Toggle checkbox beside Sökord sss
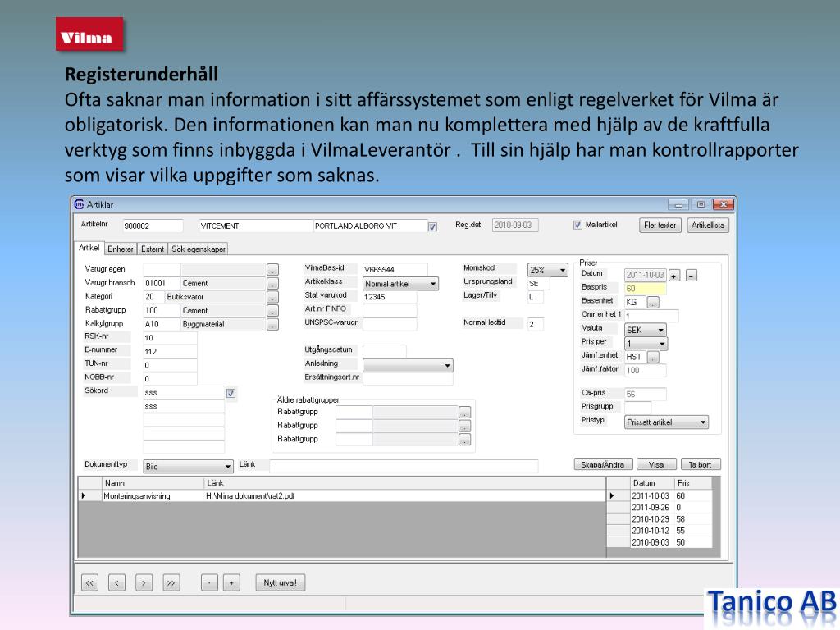The width and height of the screenshot is (840, 630). 231,393
